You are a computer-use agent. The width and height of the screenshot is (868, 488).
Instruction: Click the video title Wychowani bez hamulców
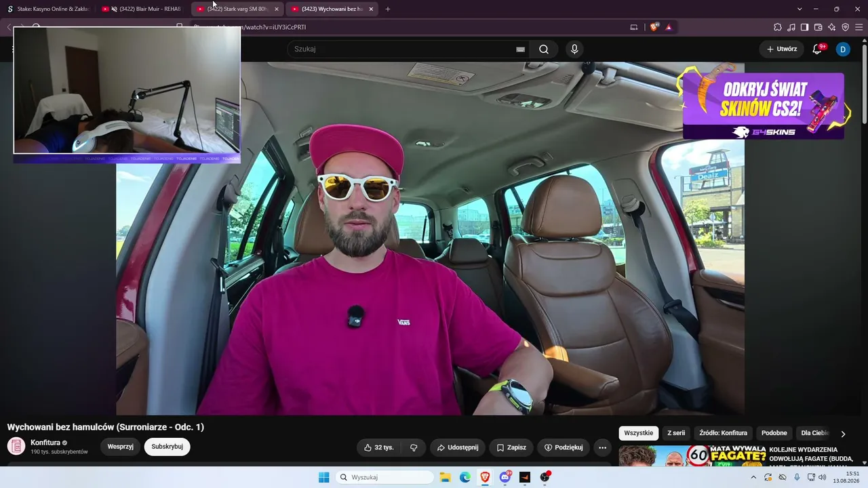pos(105,427)
